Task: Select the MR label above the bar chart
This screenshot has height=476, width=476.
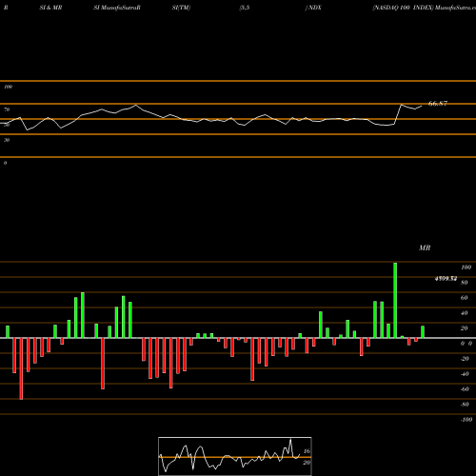Action: pyautogui.click(x=425, y=248)
